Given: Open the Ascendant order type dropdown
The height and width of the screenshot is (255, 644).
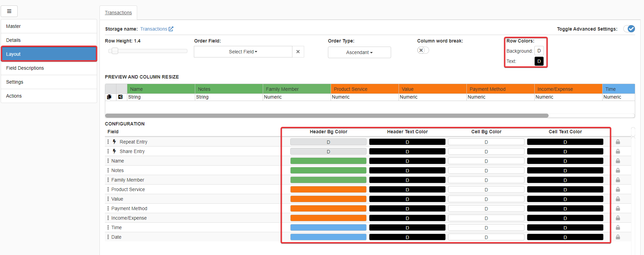Looking at the screenshot, I should point(359,52).
